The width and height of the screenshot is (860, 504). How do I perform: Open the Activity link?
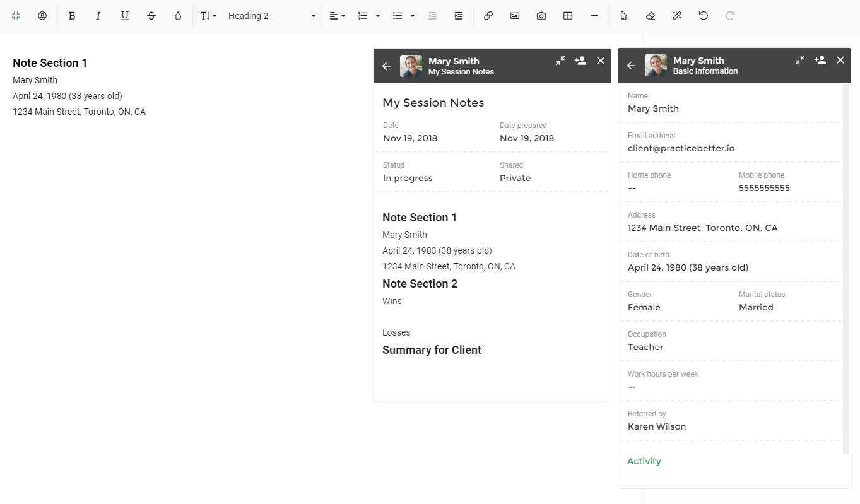click(644, 461)
